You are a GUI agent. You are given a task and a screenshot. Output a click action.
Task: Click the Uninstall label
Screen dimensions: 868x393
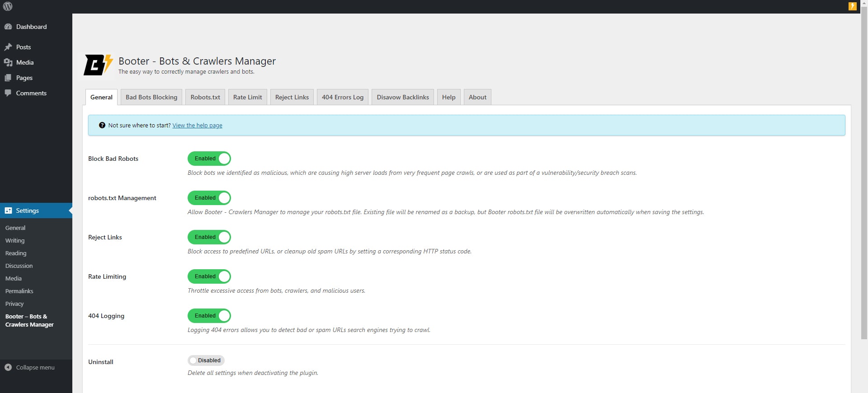[101, 362]
